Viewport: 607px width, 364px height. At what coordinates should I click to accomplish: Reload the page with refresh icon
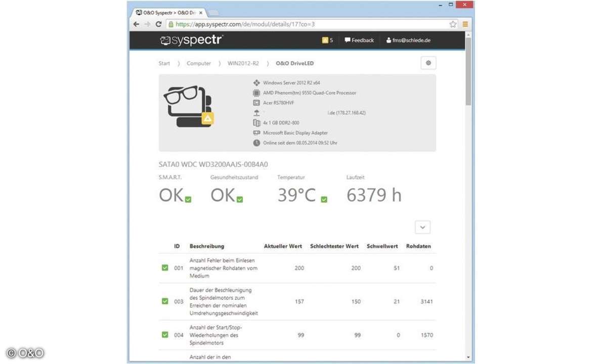tap(158, 24)
